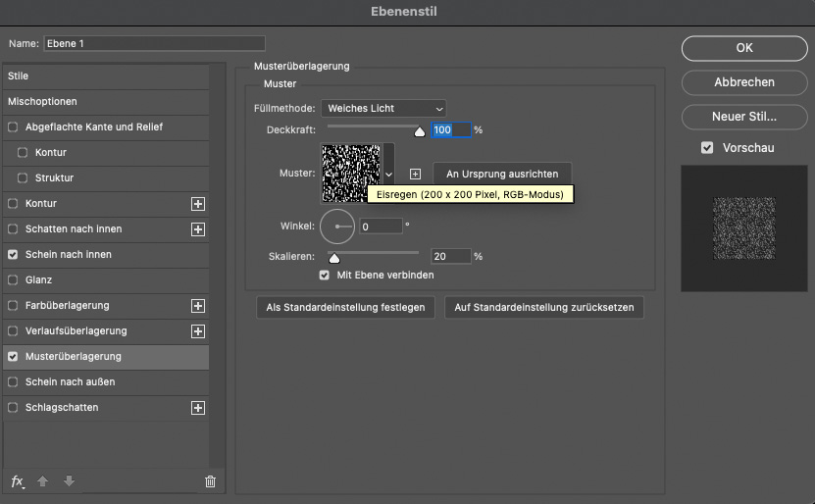The width and height of the screenshot is (815, 504).
Task: Click An Ursprung ausrichten button
Action: pyautogui.click(x=502, y=175)
